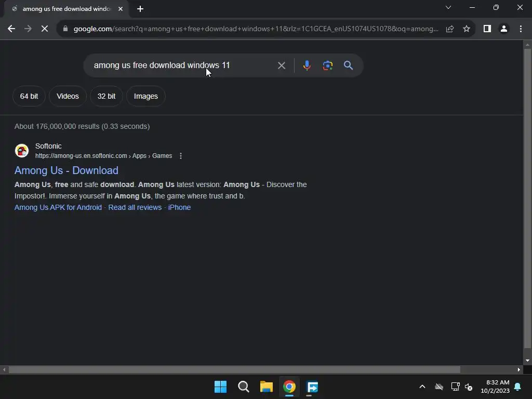Click the Softonic site name

coord(48,146)
